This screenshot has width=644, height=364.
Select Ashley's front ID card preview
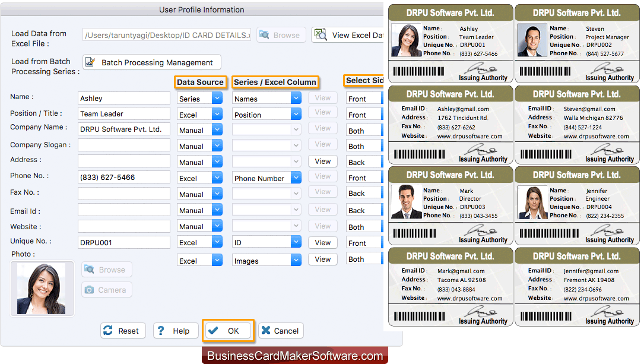pos(451,43)
